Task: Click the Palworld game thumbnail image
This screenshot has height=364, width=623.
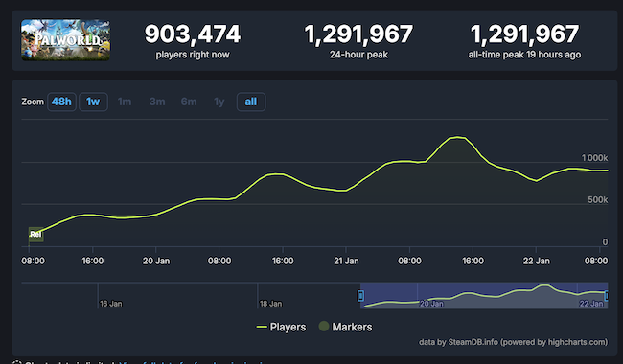Action: coord(65,39)
